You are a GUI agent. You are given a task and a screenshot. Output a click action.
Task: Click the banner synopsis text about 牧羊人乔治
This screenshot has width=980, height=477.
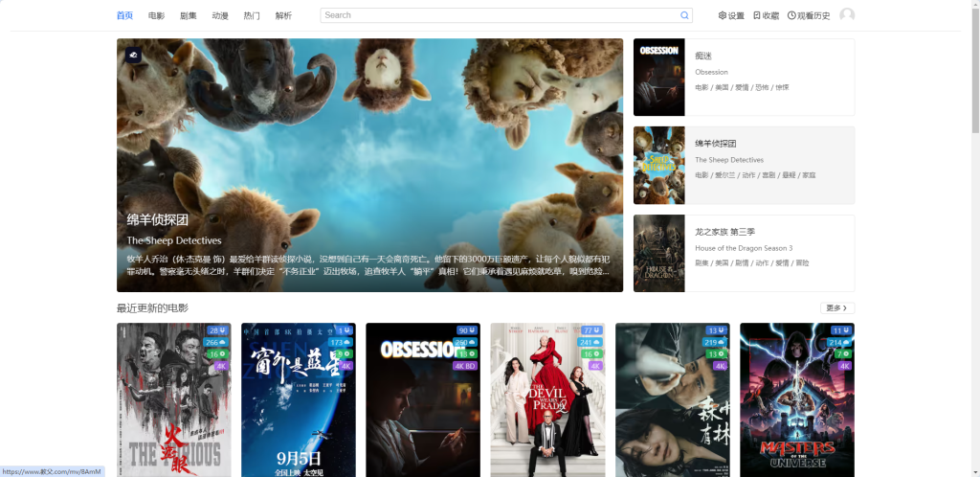tap(368, 265)
